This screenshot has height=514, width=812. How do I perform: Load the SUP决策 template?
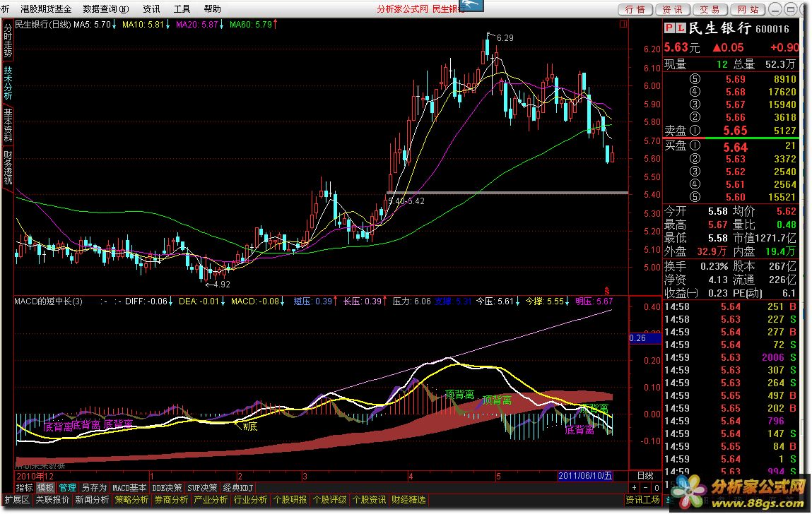pyautogui.click(x=202, y=488)
